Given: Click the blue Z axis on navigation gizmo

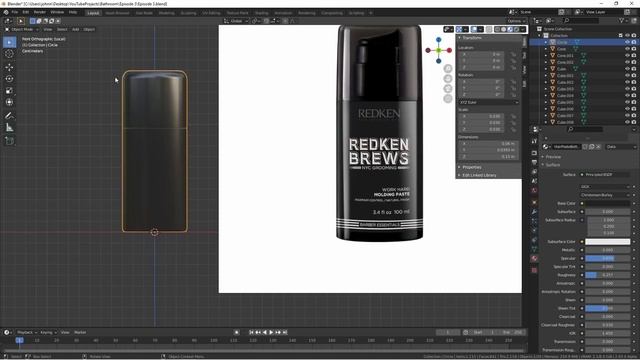Looking at the screenshot, I should click(x=438, y=40).
